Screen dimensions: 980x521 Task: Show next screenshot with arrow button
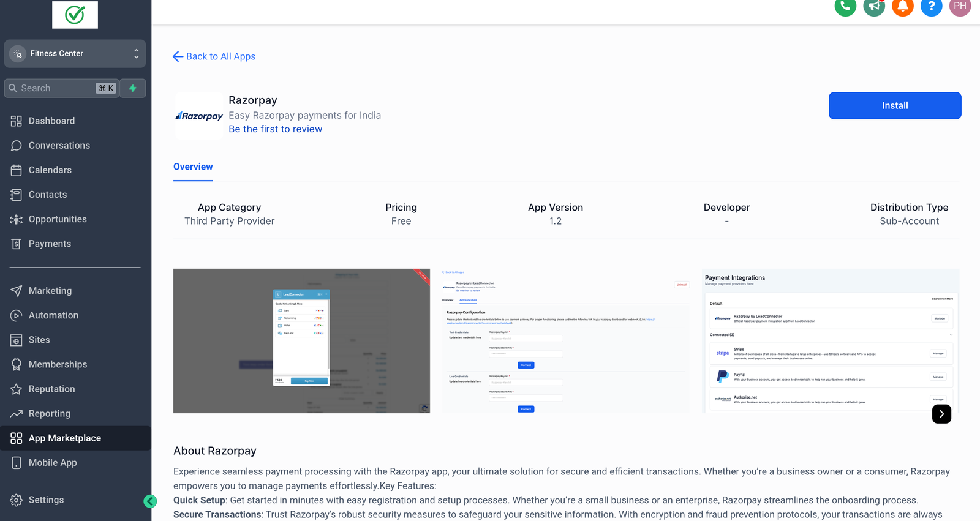pyautogui.click(x=941, y=414)
